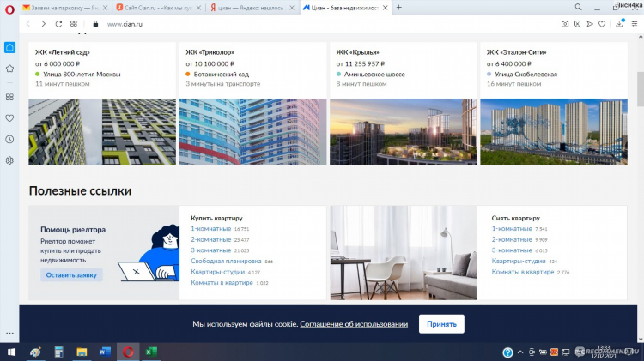Open the Windows Start menu
Viewport: 644px width, 361px height.
pyautogui.click(x=11, y=352)
